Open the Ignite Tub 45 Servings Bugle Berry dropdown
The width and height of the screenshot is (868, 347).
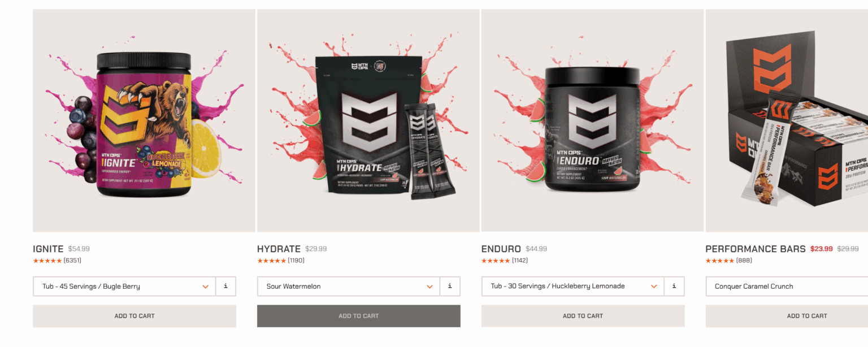pos(124,287)
